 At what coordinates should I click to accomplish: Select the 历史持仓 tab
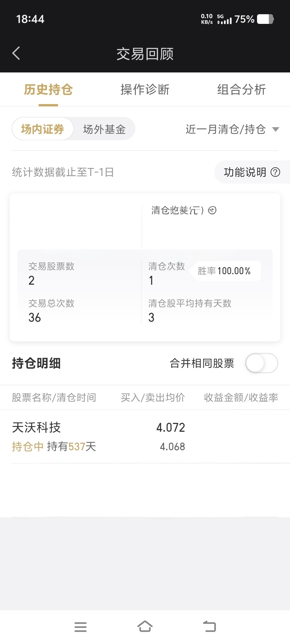pos(48,89)
